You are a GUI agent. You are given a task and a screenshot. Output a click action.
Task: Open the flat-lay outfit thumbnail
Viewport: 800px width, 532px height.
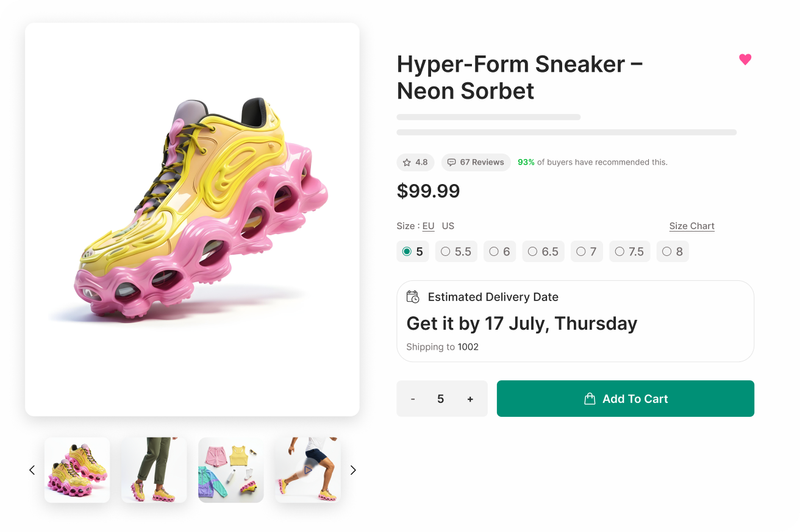coord(231,470)
